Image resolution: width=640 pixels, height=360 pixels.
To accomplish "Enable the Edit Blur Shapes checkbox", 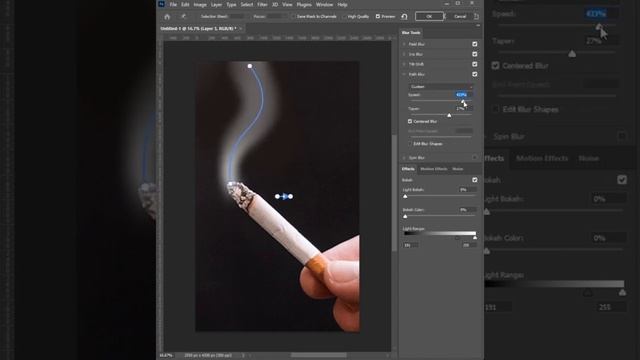I will pos(410,144).
